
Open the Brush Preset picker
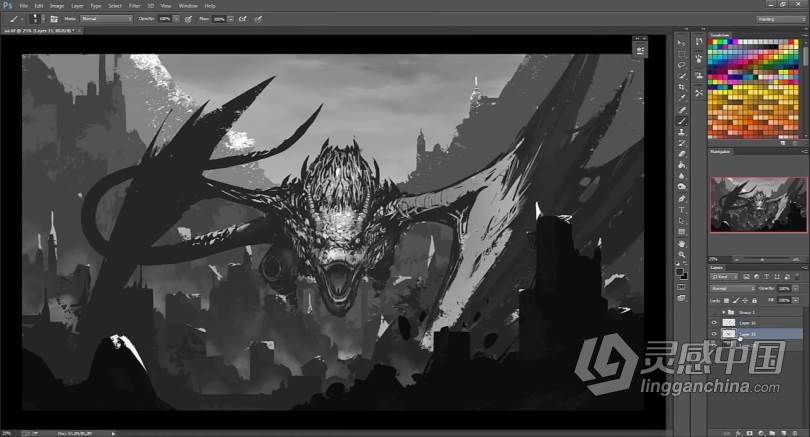point(35,19)
